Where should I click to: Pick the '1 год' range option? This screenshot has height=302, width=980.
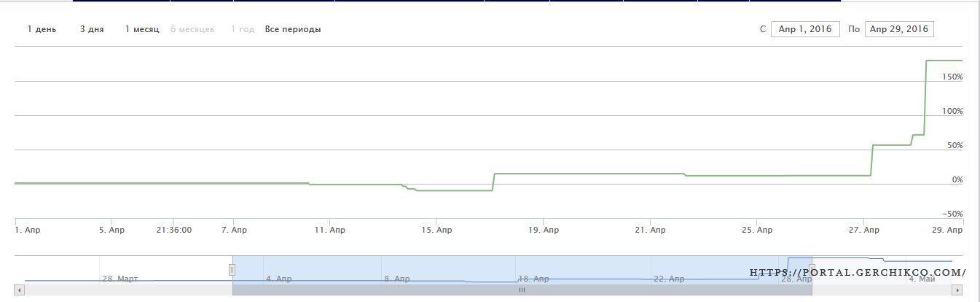243,29
